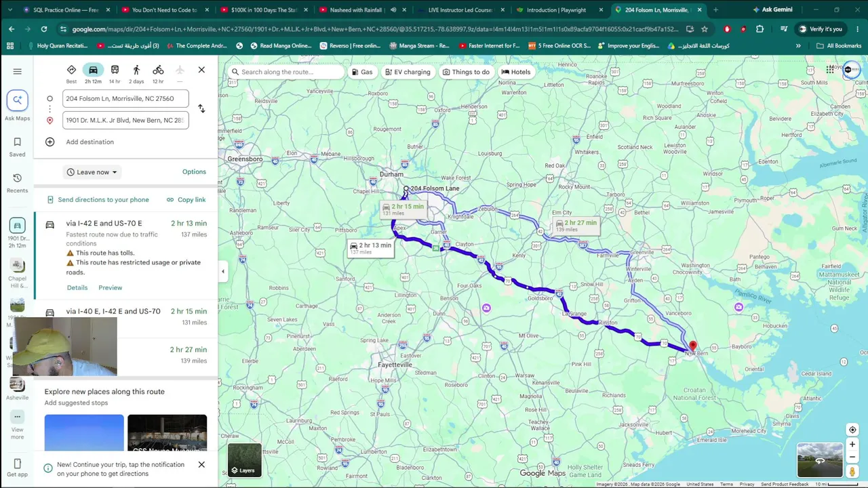Close the directions panel
The height and width of the screenshot is (488, 868).
pos(201,70)
